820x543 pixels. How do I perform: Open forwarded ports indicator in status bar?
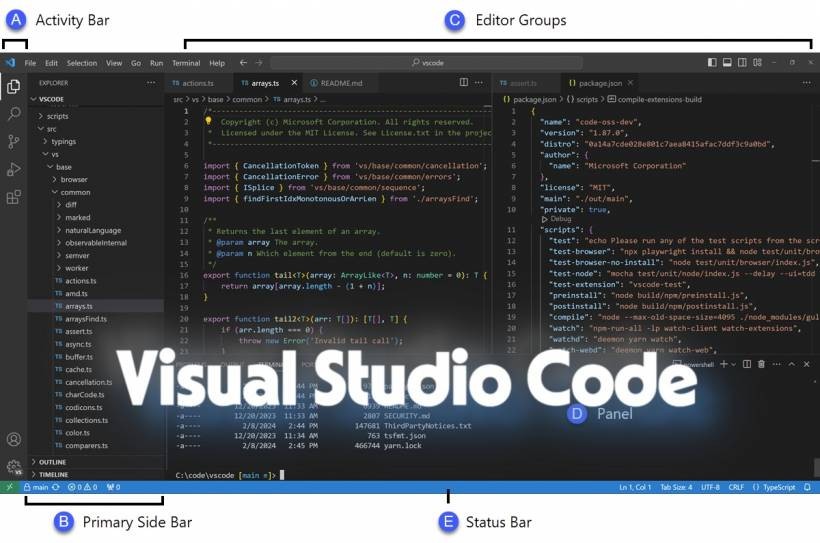(113, 487)
